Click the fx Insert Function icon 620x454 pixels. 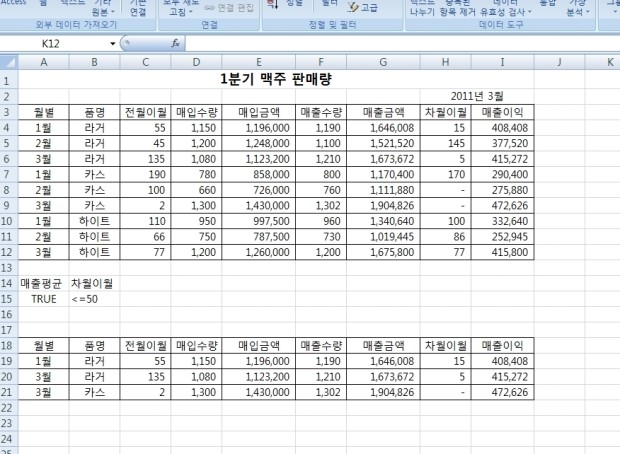click(x=176, y=44)
